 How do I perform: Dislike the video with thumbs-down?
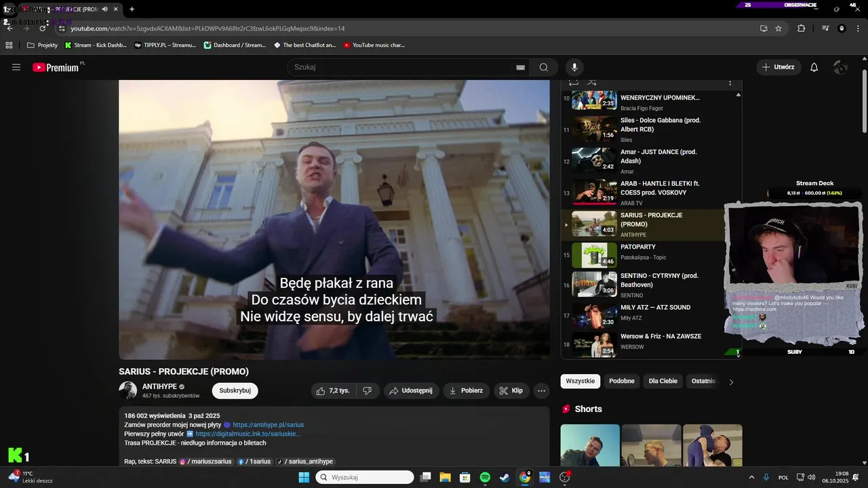tap(368, 390)
